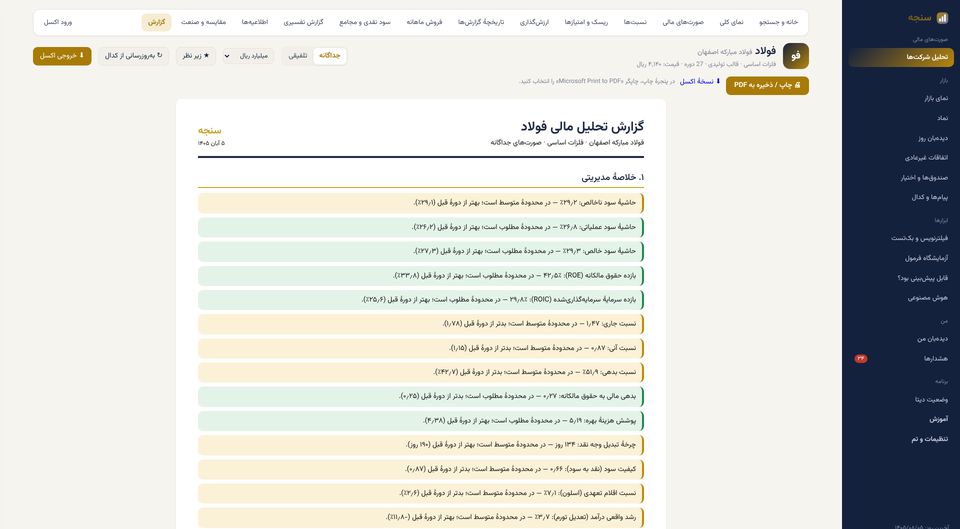Open اتفاقات غیرعادی in sidebar
This screenshot has width=960, height=529.
coord(901,157)
